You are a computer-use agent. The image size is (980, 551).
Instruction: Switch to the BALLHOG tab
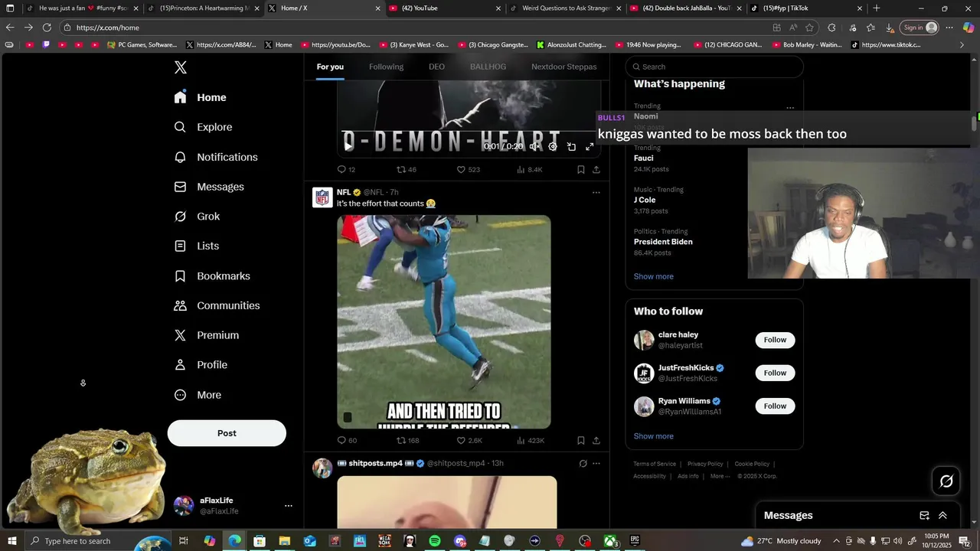(488, 67)
